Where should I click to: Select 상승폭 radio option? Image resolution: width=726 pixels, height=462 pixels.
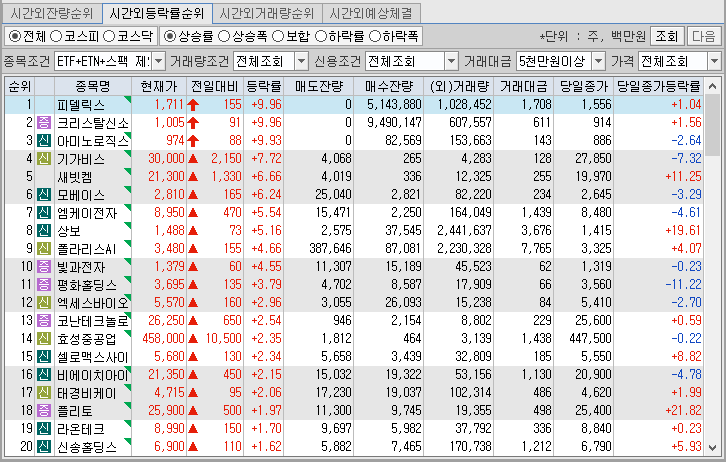click(x=224, y=36)
